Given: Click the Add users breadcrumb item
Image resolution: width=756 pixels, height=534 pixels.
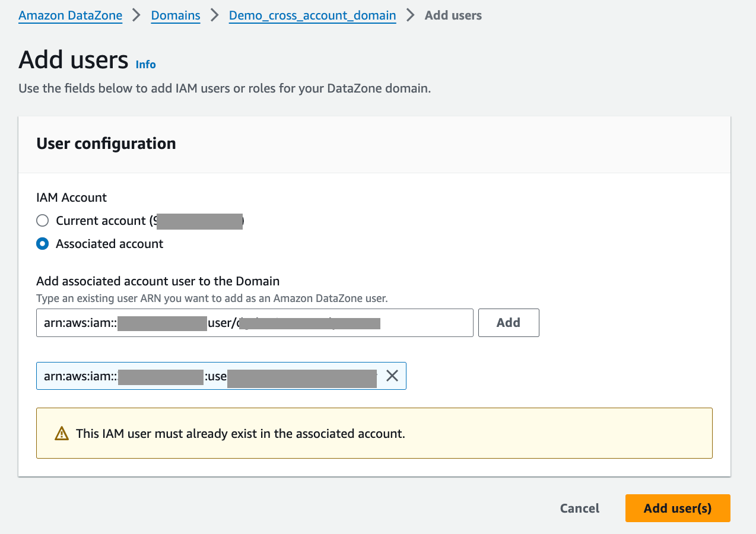Looking at the screenshot, I should [453, 15].
